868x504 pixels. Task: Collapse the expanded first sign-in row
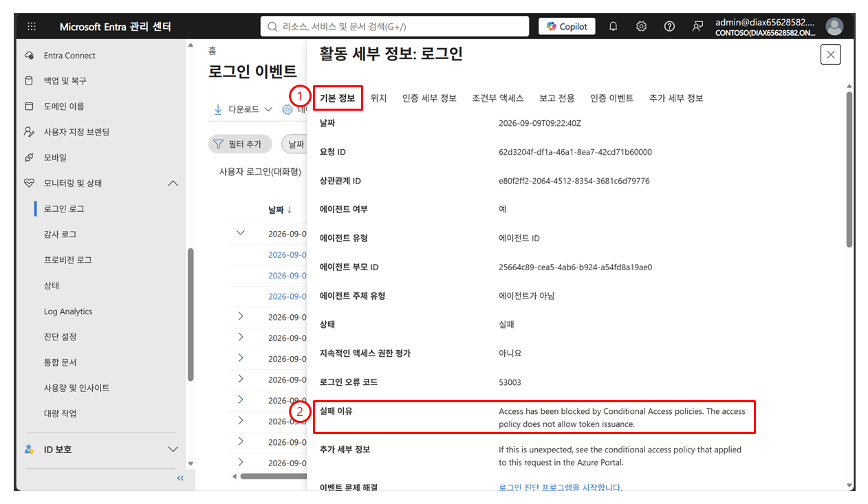tap(240, 233)
